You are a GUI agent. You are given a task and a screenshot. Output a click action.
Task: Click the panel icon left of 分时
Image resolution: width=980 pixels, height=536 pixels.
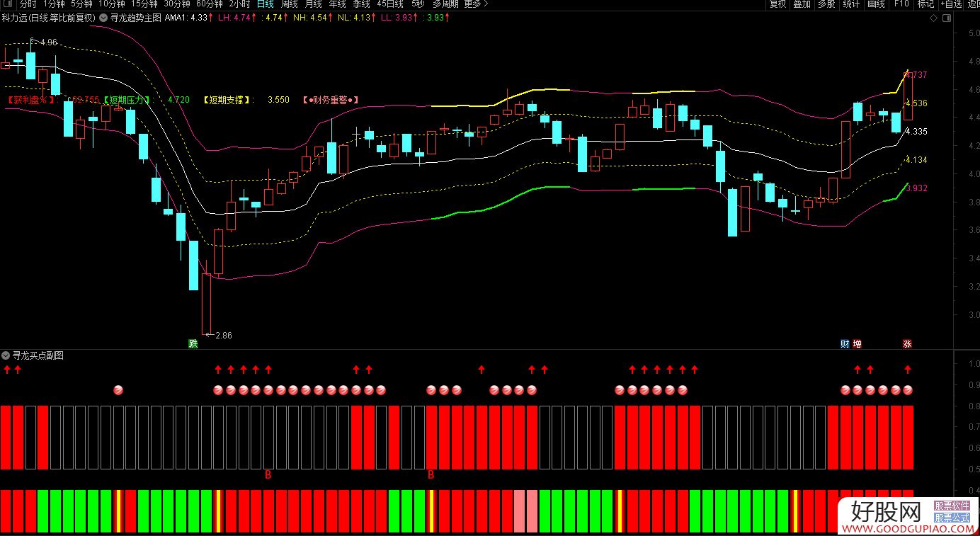click(7, 4)
